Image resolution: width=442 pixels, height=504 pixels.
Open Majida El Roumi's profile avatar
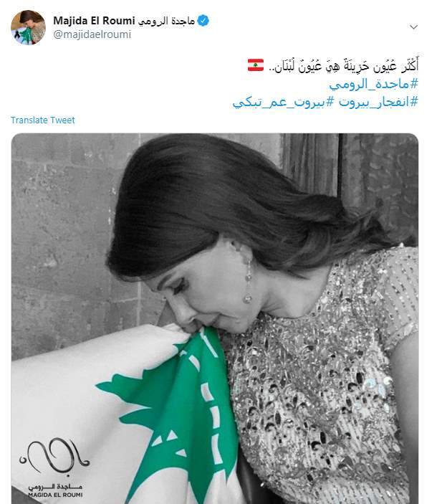click(28, 27)
